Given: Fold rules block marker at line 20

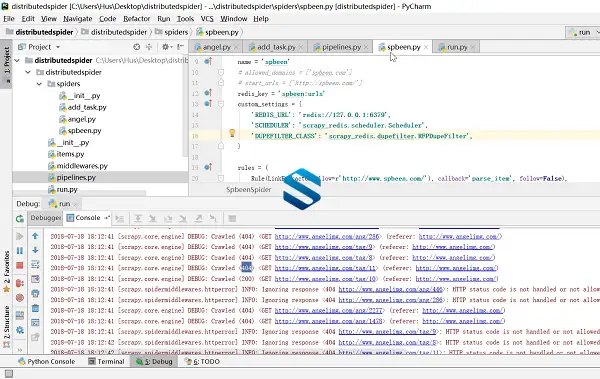Looking at the screenshot, I should tap(221, 178).
